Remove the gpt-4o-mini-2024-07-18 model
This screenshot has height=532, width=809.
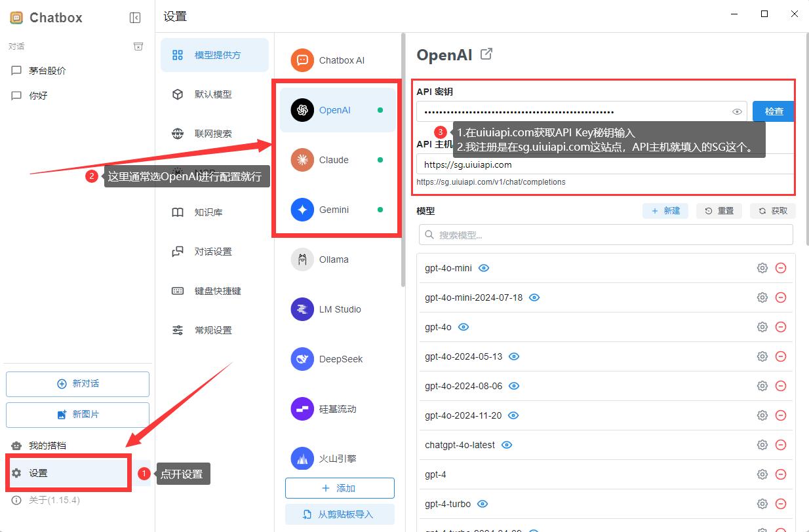point(781,297)
